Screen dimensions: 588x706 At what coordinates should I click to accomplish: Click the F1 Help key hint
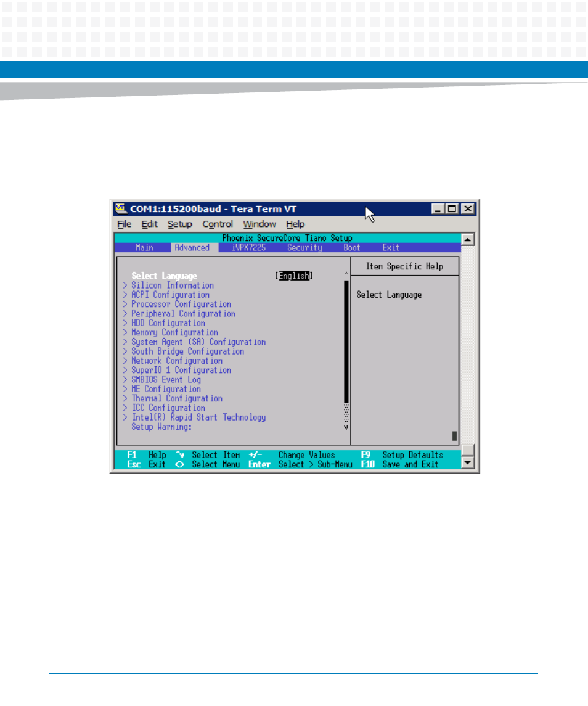pos(147,455)
